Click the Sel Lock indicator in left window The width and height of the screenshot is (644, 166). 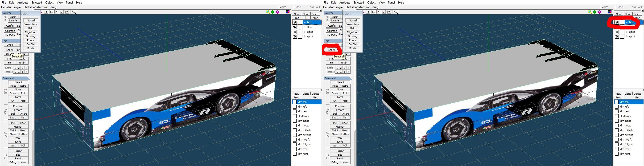(315, 7)
